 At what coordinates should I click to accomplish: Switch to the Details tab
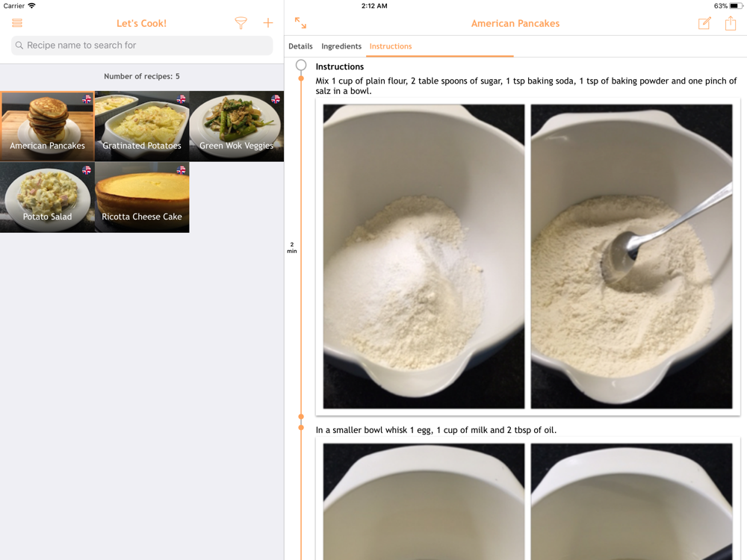[x=300, y=46]
